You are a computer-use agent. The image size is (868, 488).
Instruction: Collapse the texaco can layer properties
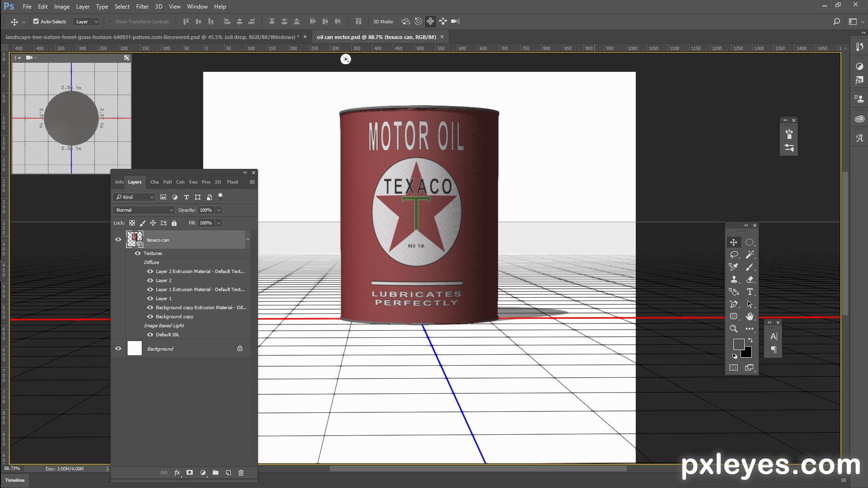coord(247,240)
